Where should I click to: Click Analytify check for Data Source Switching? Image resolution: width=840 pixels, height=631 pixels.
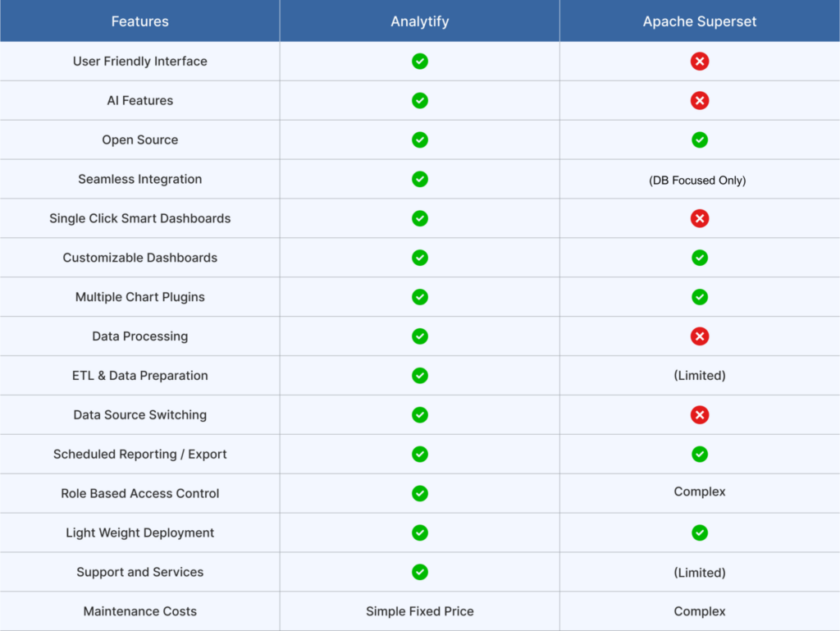(x=419, y=414)
